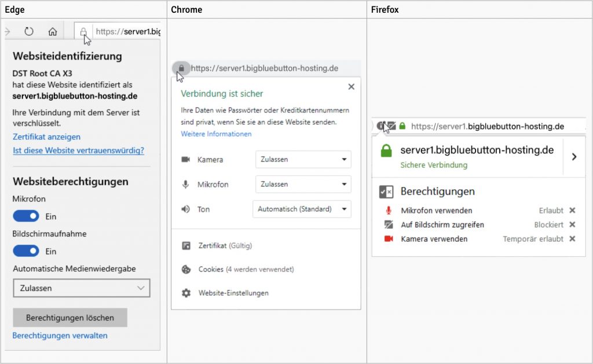Open Weitere Informationen link in Chrome

tap(216, 134)
